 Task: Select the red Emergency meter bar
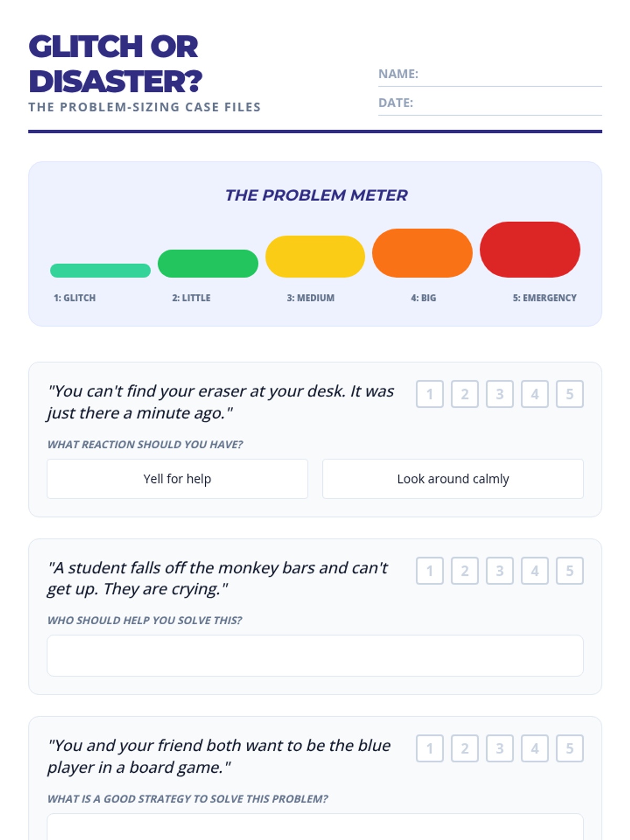point(530,249)
